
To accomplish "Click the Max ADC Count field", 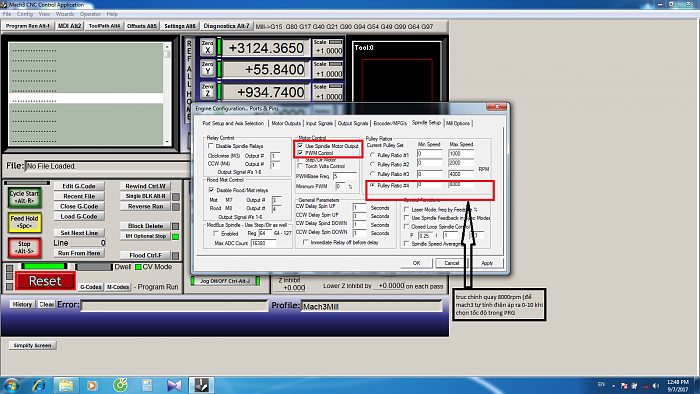I will click(x=263, y=243).
